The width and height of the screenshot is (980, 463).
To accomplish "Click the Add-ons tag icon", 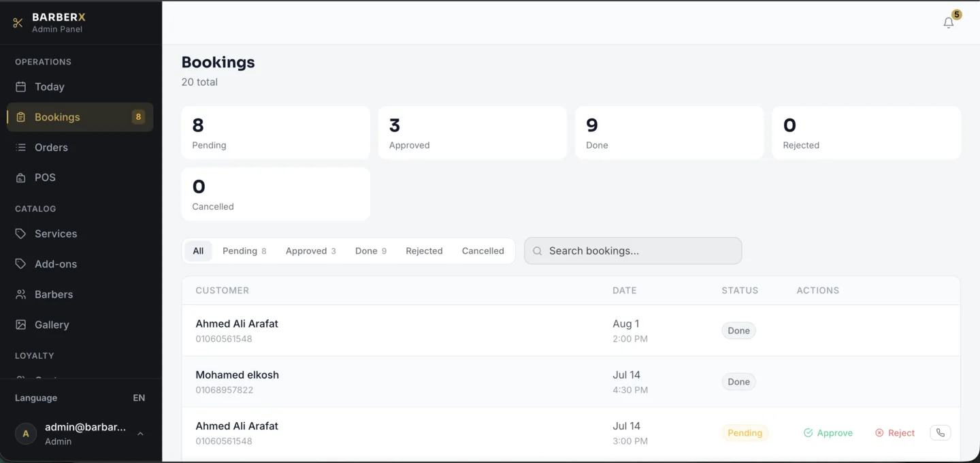I will coord(21,264).
